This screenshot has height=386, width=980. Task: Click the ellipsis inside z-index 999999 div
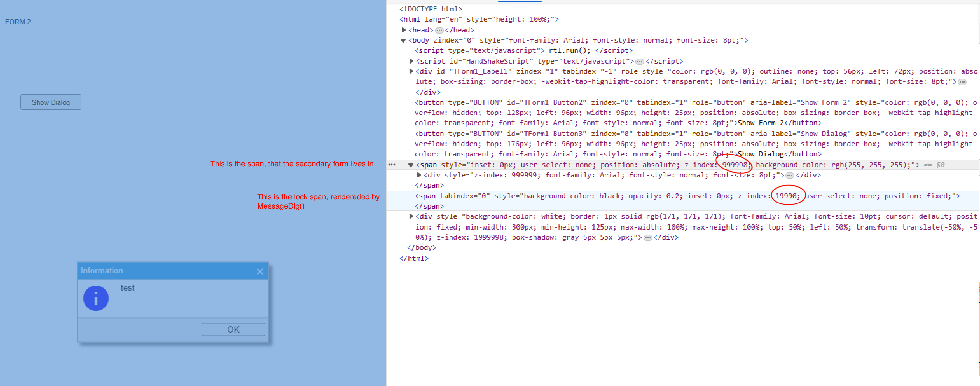(790, 176)
